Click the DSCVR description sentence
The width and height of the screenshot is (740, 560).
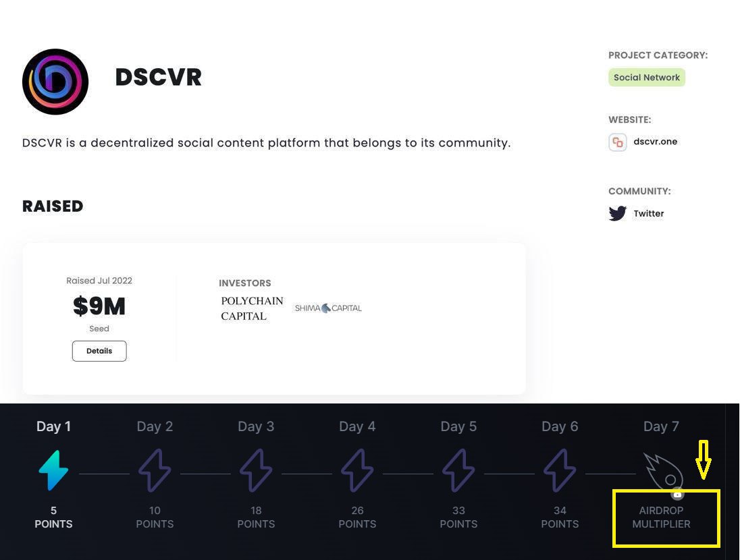tap(267, 143)
